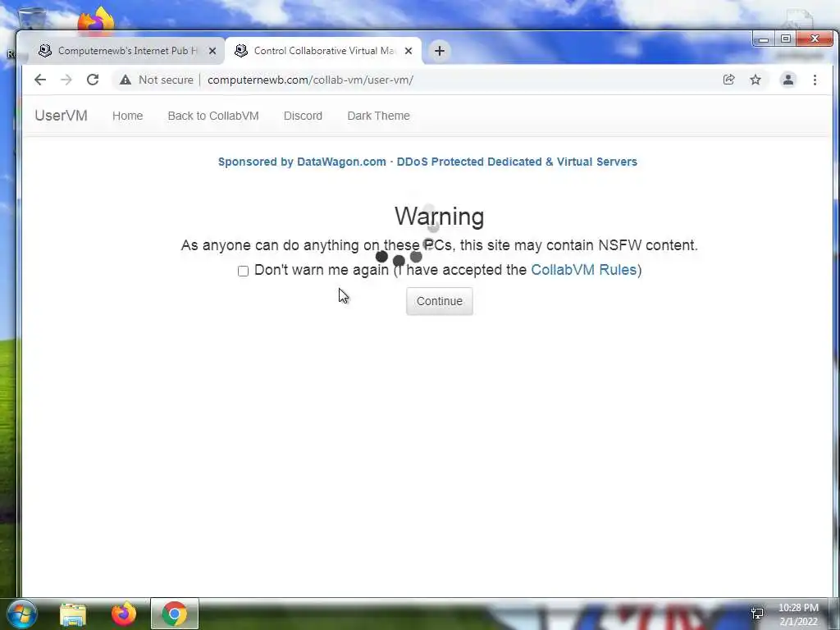Go Back to CollabVM in navbar

(x=213, y=116)
